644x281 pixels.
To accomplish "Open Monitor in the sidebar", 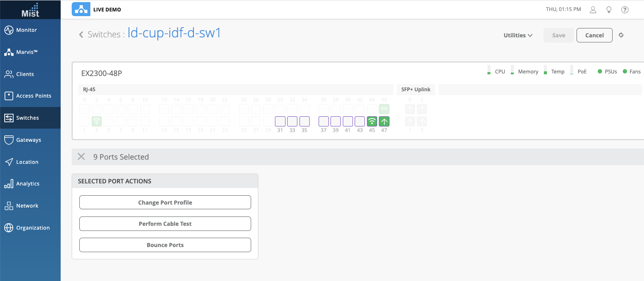I will (26, 30).
